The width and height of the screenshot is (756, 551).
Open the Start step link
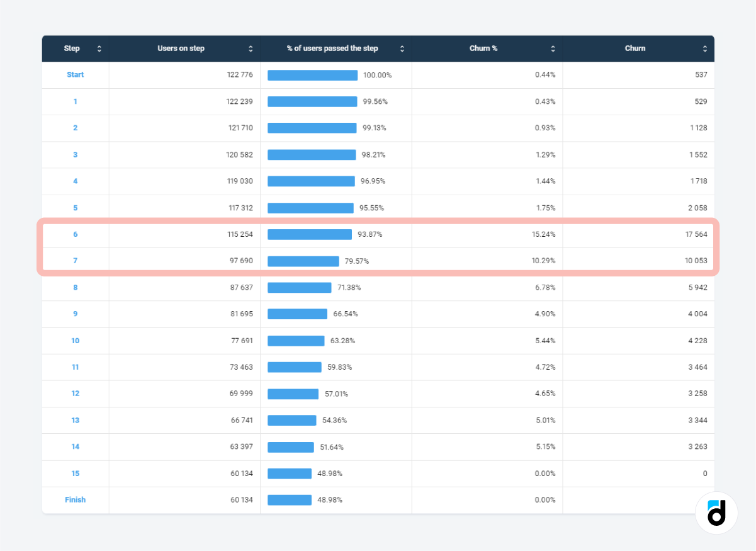click(x=75, y=75)
